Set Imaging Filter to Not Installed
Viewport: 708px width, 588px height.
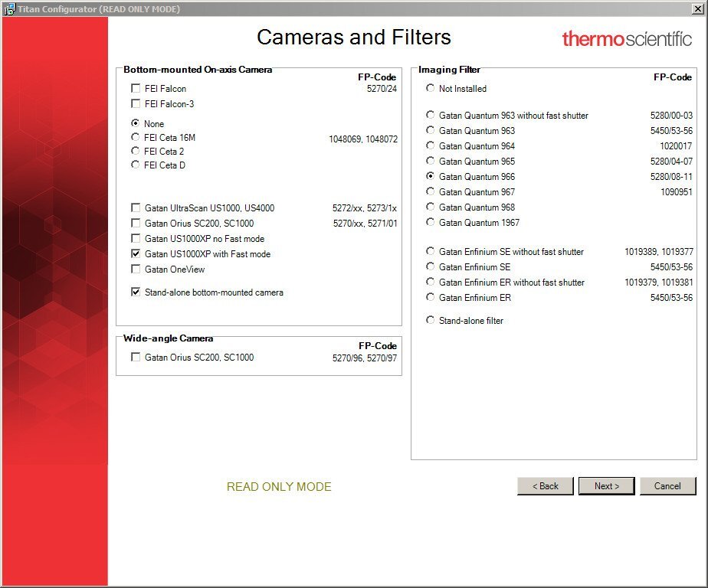430,88
